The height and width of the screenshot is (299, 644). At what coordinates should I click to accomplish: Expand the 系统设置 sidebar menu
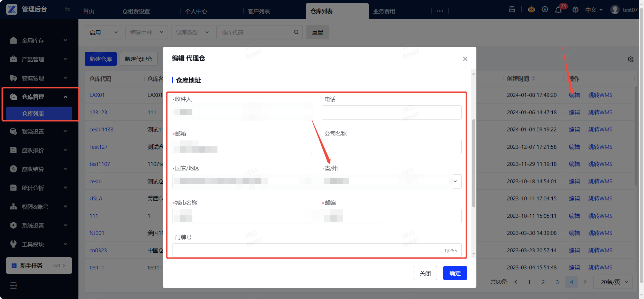39,225
